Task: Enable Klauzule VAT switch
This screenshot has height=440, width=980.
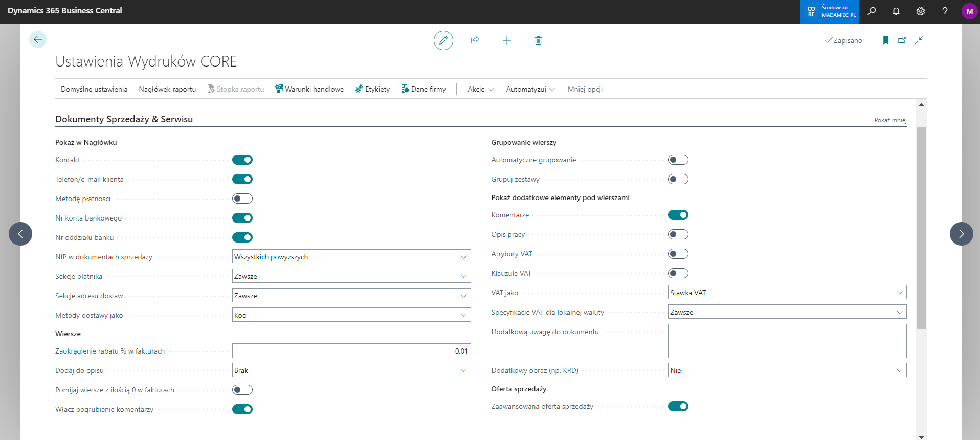Action: click(678, 273)
